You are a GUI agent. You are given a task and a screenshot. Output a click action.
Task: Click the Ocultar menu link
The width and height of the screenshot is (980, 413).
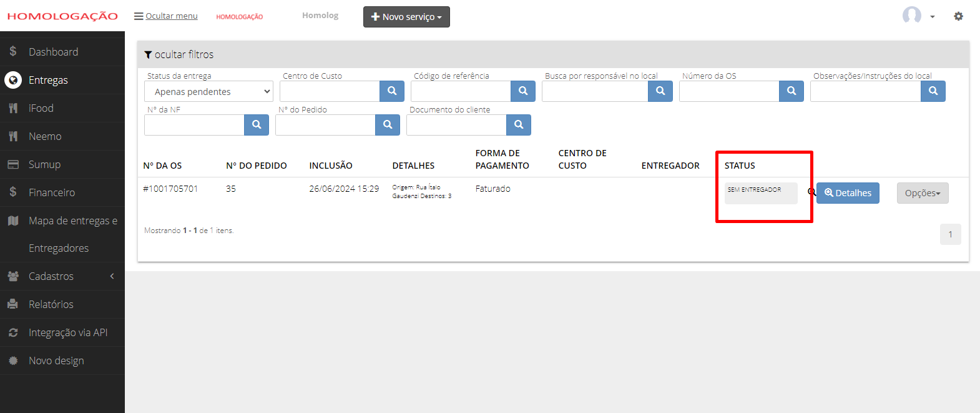pos(166,16)
